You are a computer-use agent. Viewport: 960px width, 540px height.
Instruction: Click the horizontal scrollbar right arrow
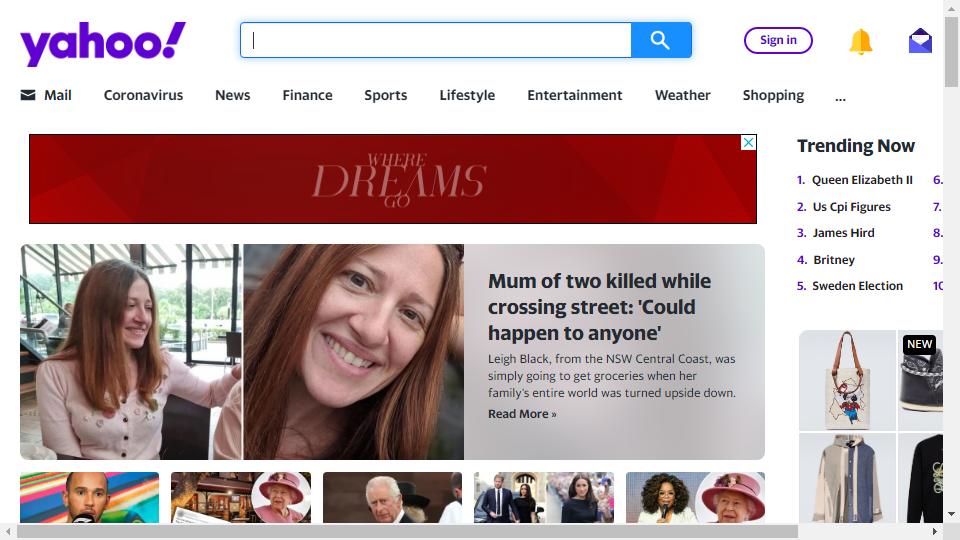(x=935, y=531)
